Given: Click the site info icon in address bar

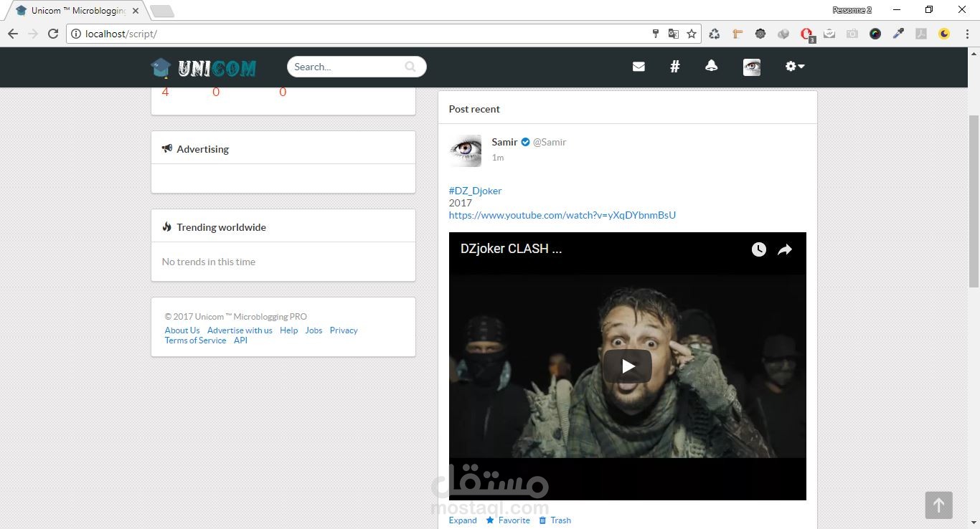Looking at the screenshot, I should coord(76,34).
